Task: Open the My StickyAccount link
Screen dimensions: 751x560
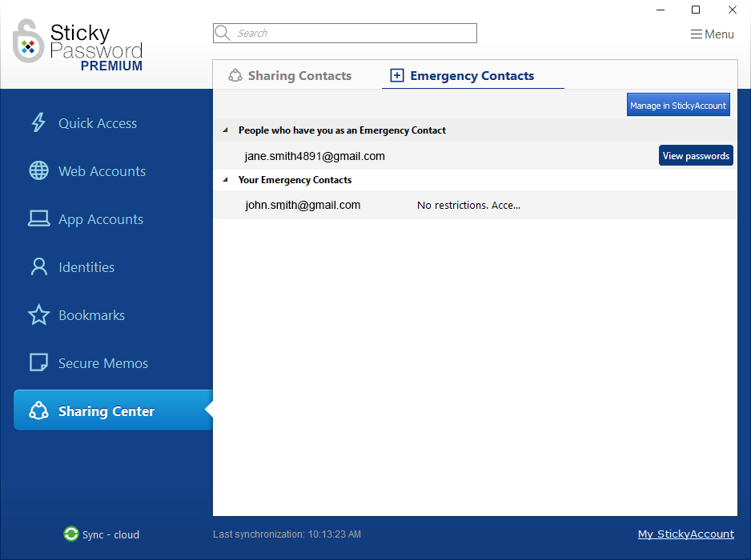Action: pyautogui.click(x=685, y=534)
